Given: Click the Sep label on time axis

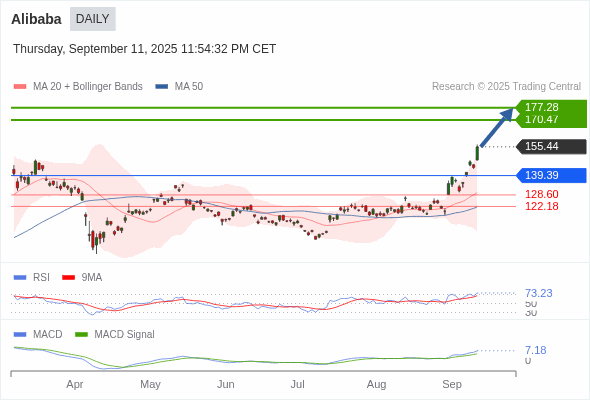Looking at the screenshot, I should [452, 384].
